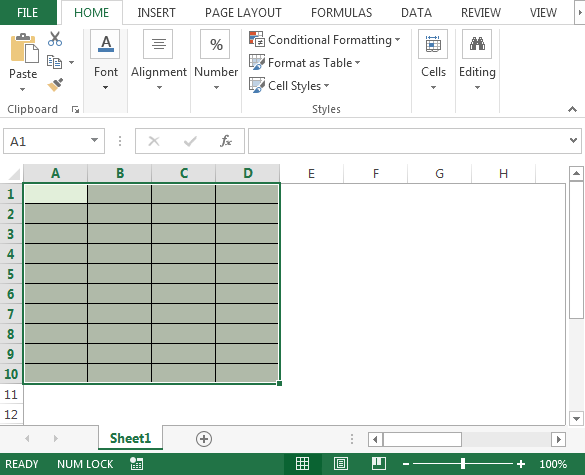Click horizontal scroll right arrow
This screenshot has height=475, width=585.
tap(559, 439)
